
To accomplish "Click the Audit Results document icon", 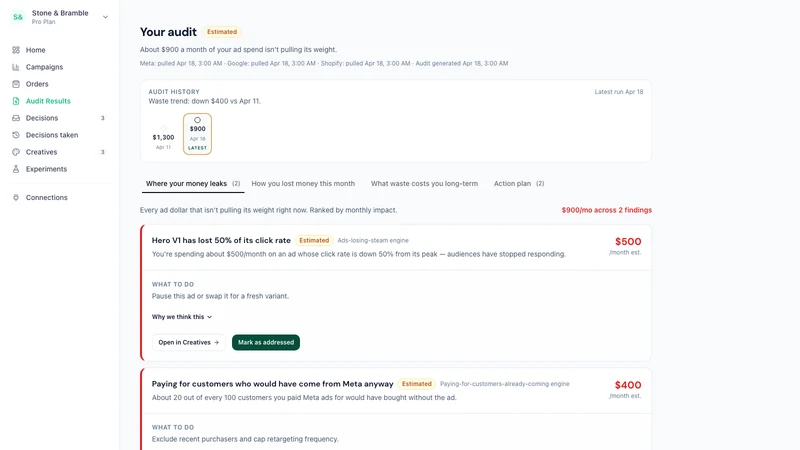I will pos(16,101).
